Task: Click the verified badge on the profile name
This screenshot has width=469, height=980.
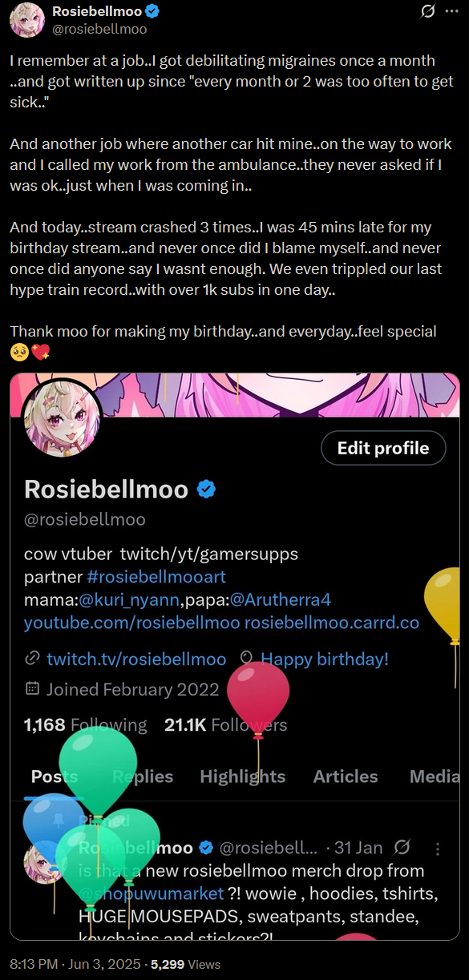Action: click(x=207, y=489)
